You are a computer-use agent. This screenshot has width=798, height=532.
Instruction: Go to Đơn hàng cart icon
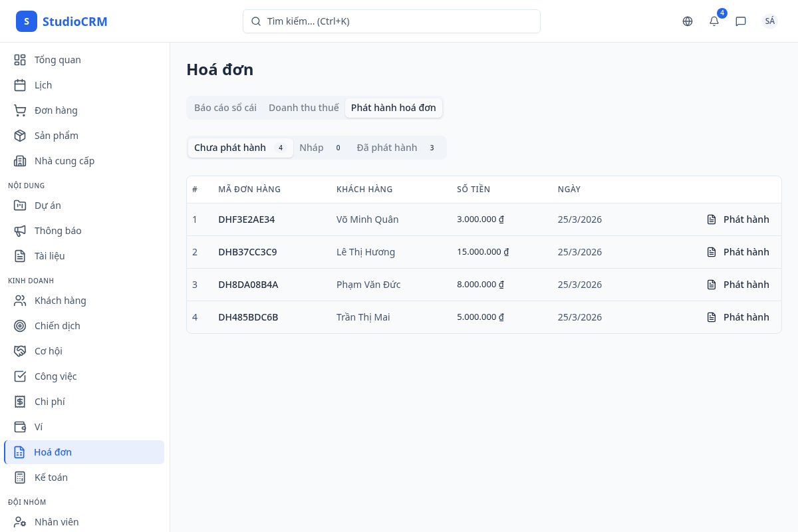point(20,110)
